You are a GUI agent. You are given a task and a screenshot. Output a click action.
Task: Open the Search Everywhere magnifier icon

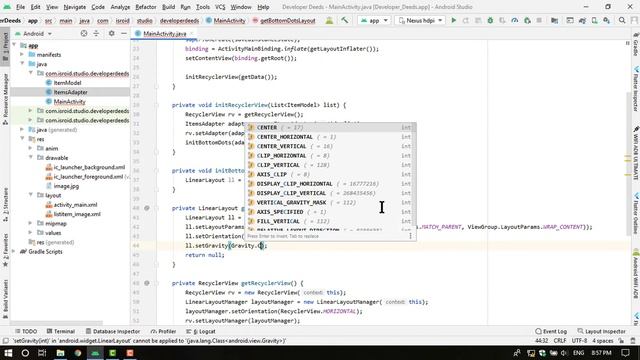pyautogui.click(x=622, y=20)
